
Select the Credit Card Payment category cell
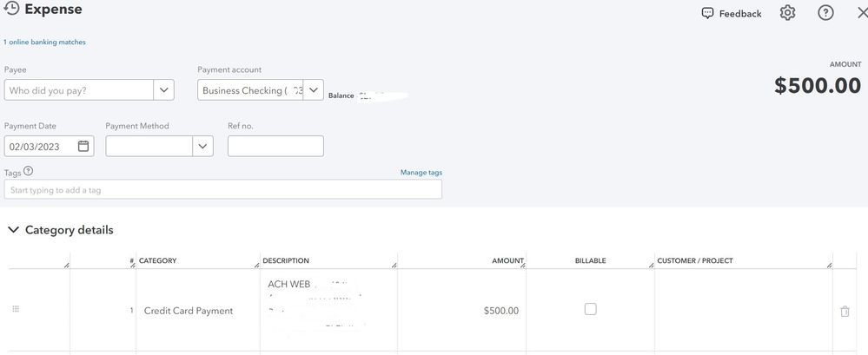[x=189, y=311]
